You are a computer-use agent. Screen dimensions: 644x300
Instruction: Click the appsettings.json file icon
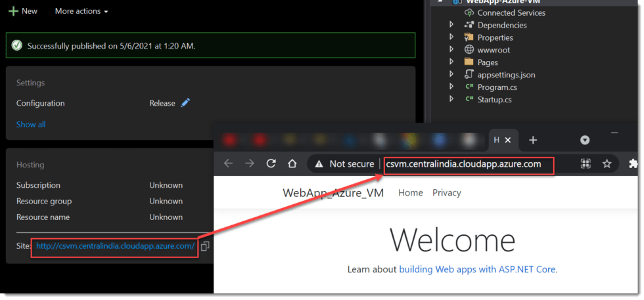pyautogui.click(x=469, y=74)
